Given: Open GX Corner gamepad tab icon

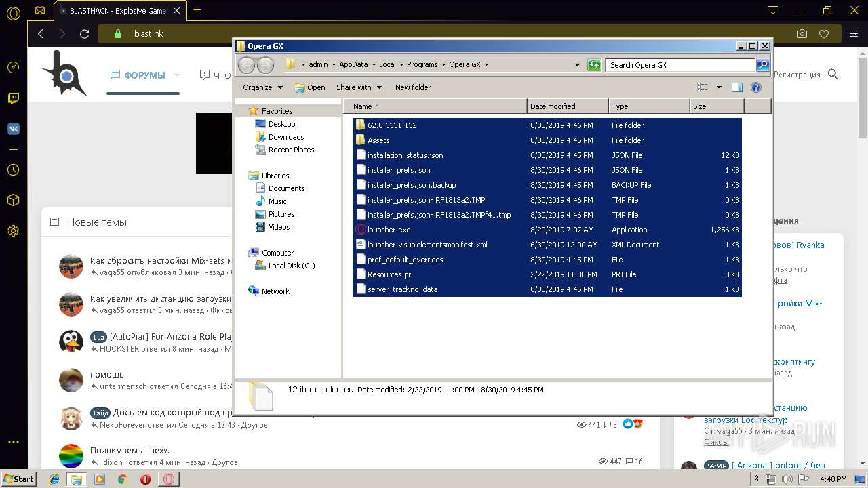Looking at the screenshot, I should tap(40, 10).
